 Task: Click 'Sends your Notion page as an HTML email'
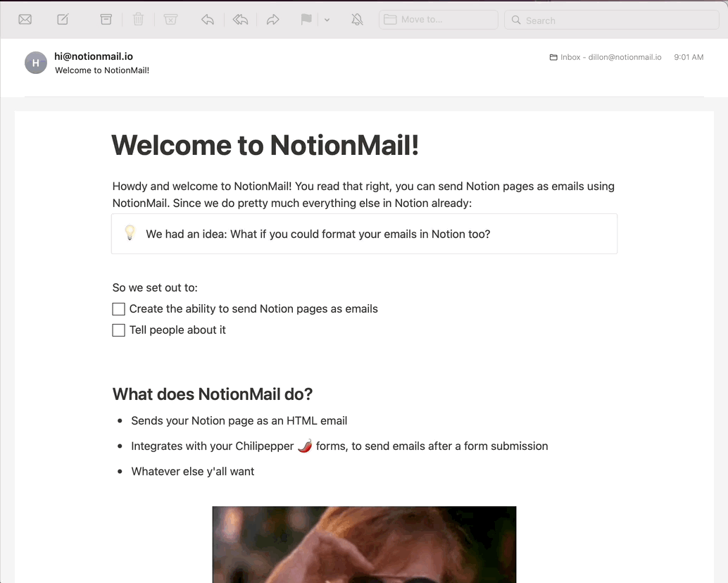(239, 420)
